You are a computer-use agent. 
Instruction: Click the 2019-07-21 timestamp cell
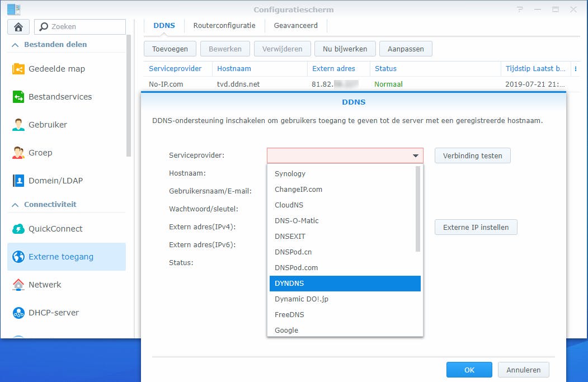535,84
